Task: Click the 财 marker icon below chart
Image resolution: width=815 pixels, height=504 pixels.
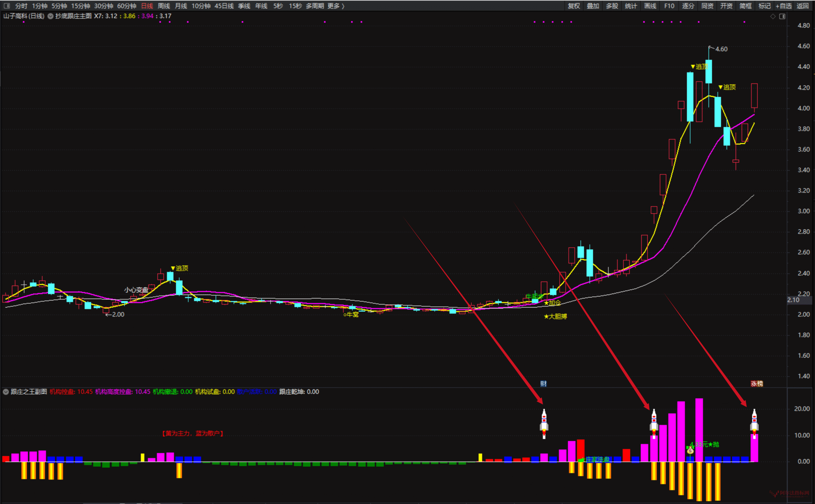Action: 543,383
